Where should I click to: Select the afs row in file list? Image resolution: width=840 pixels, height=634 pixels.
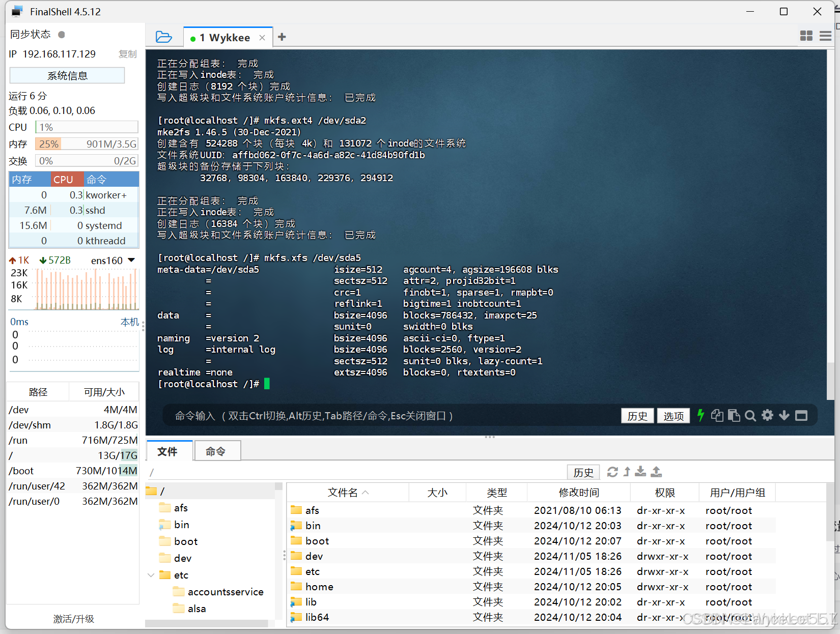click(531, 510)
